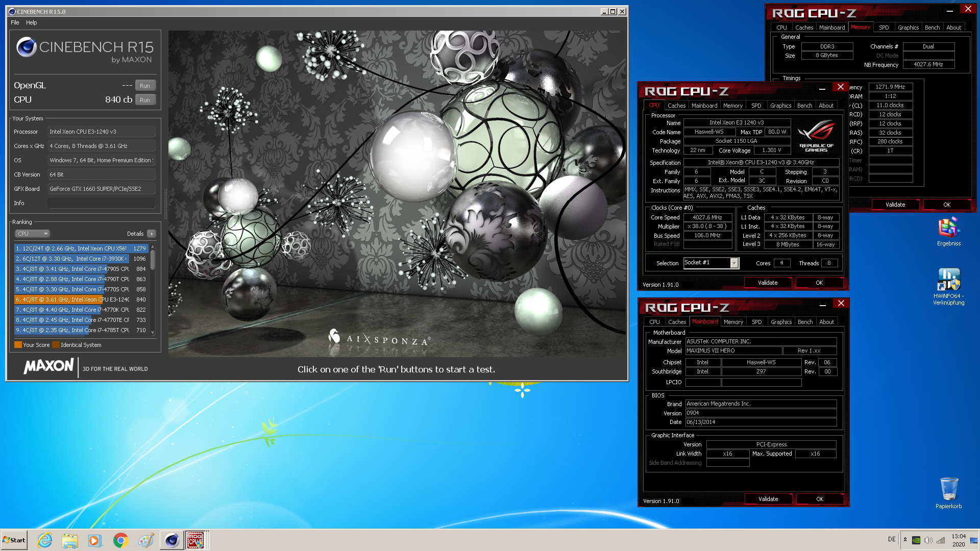980x551 pixels.
Task: Switch to Memory tab in bottom CPU-Z window
Action: (x=733, y=322)
